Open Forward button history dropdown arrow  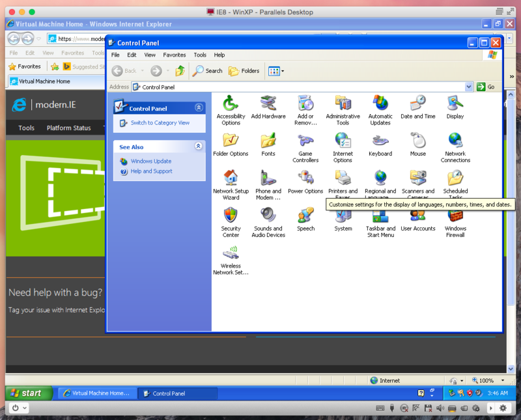[x=168, y=71]
